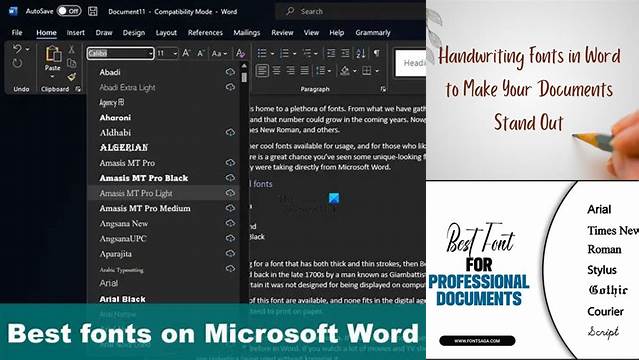Switch to the Layout tab
The width and height of the screenshot is (639, 360).
[x=166, y=33]
